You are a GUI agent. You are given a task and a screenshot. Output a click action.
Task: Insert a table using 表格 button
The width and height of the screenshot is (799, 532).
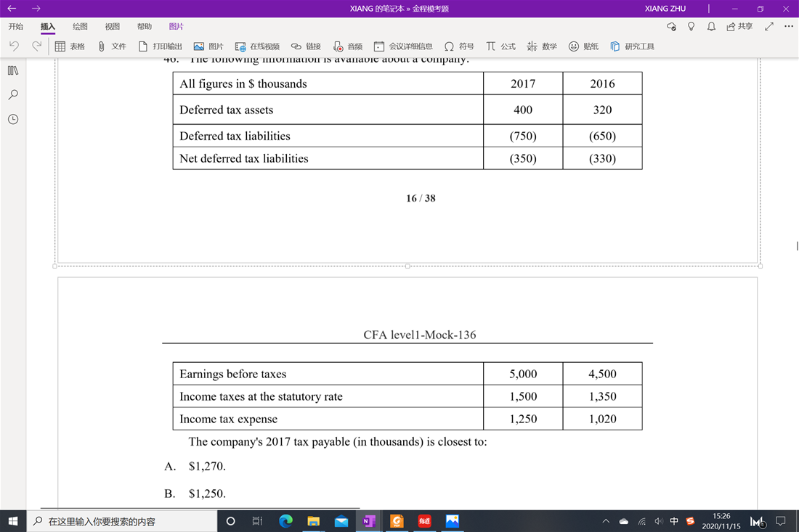[x=70, y=46]
